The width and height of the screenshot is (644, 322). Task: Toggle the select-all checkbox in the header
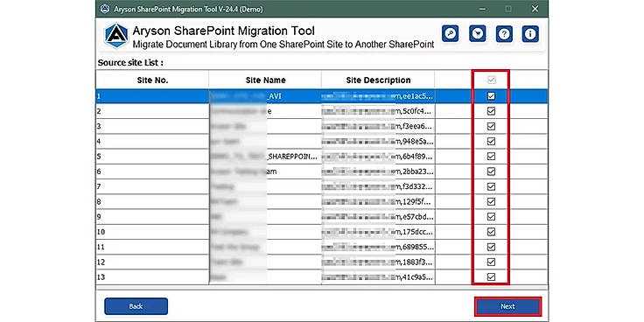coord(491,80)
